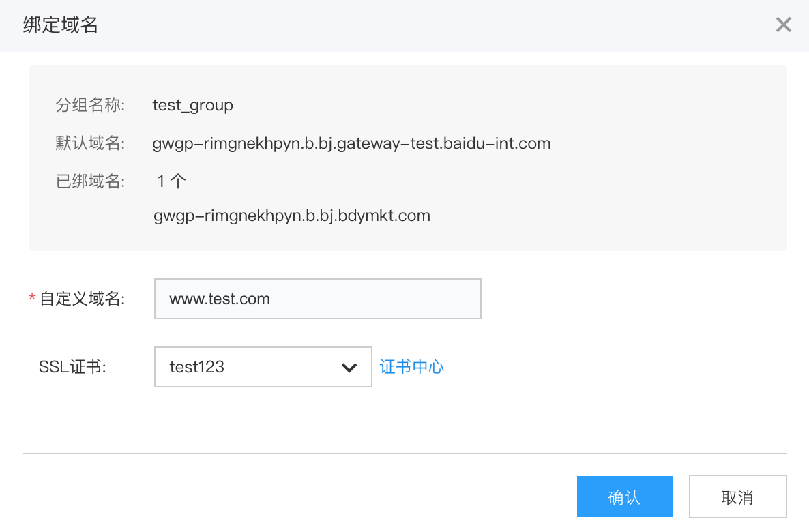Open the 证书中心 link

pyautogui.click(x=412, y=367)
